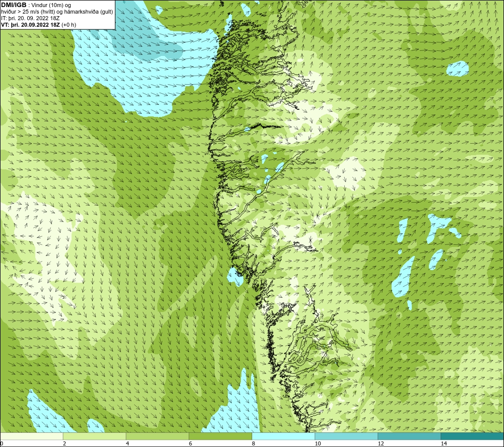
Task: Click the 2–4 m/s light green swatch
Action: click(x=95, y=436)
